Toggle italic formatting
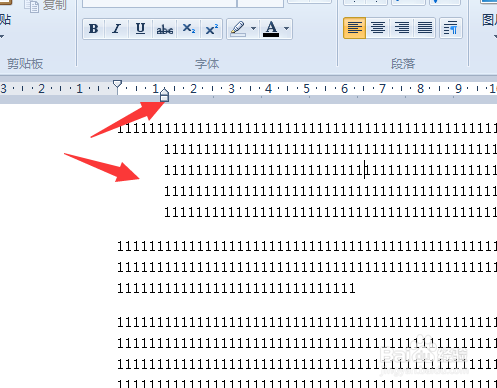The image size is (497, 388). click(116, 29)
